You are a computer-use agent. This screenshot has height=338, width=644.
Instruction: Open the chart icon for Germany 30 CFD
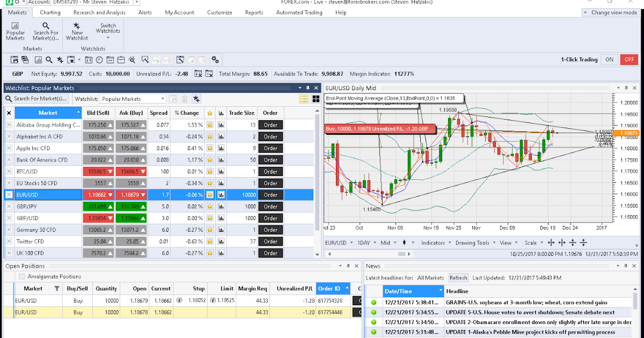pyautogui.click(x=221, y=230)
